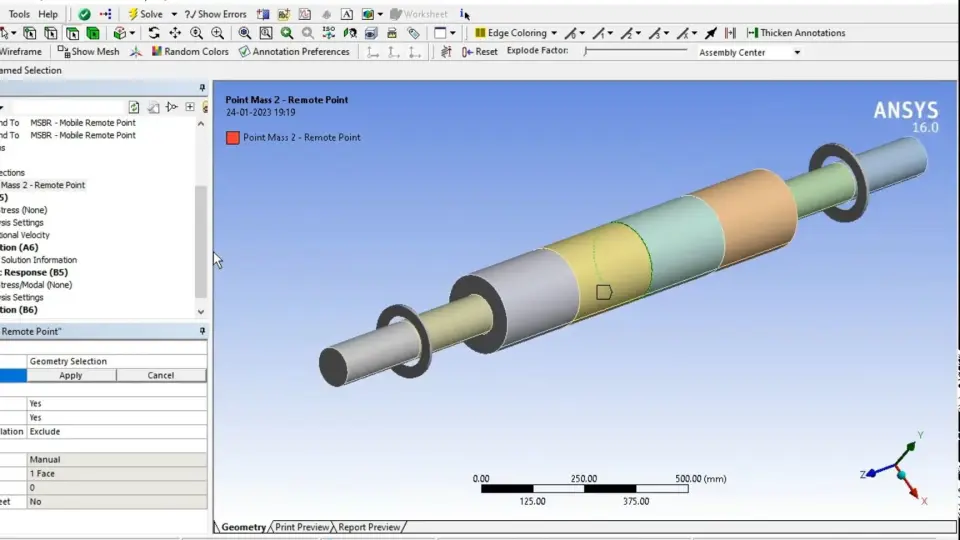This screenshot has width=960, height=540.
Task: Click the outline expand-all plus icon
Action: coord(190,107)
